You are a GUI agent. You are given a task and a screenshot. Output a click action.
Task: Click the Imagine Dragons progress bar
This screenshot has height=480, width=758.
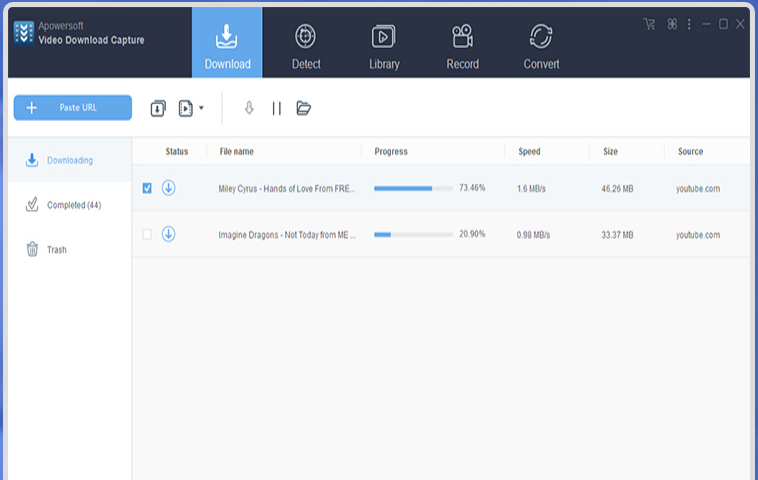pyautogui.click(x=413, y=235)
